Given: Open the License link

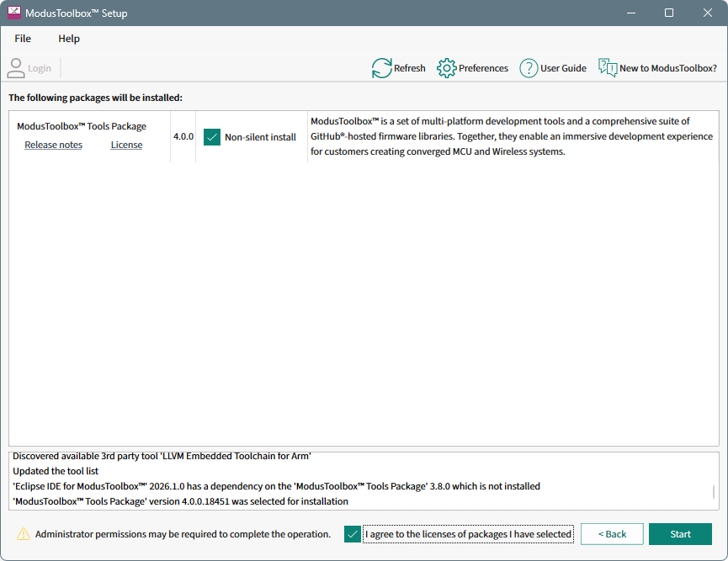Looking at the screenshot, I should point(126,145).
